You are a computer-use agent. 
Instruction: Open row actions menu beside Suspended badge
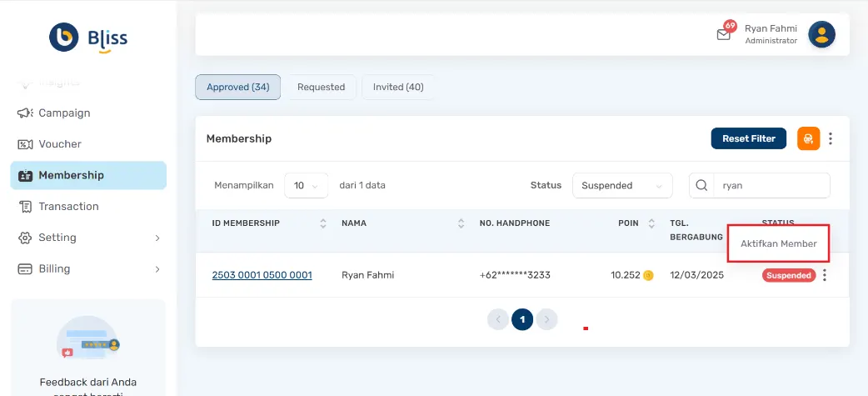(x=825, y=275)
